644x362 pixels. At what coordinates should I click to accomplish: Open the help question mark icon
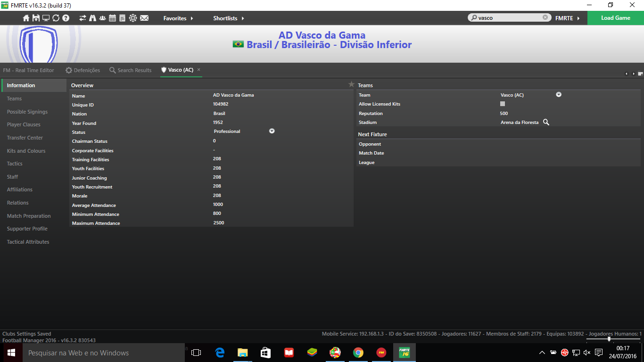66,18
